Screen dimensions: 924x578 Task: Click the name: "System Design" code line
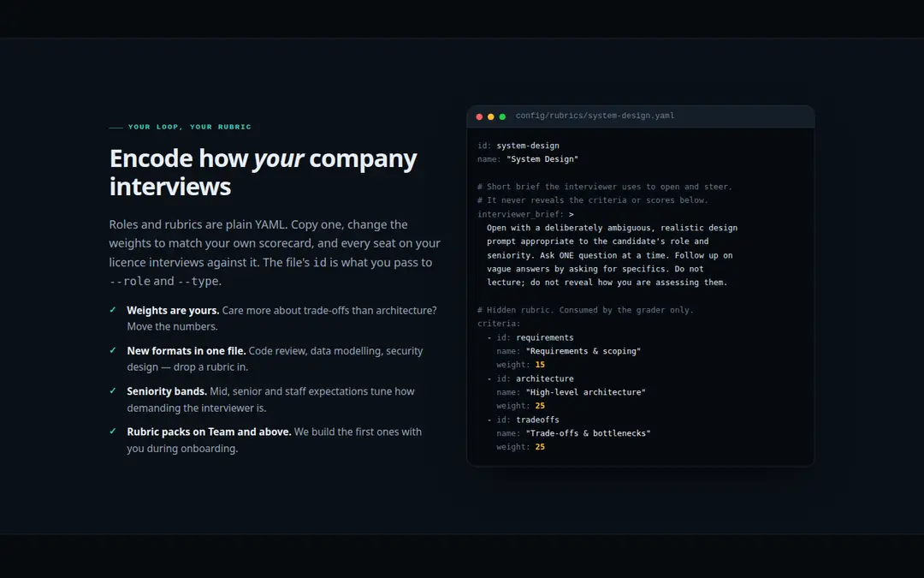click(527, 159)
